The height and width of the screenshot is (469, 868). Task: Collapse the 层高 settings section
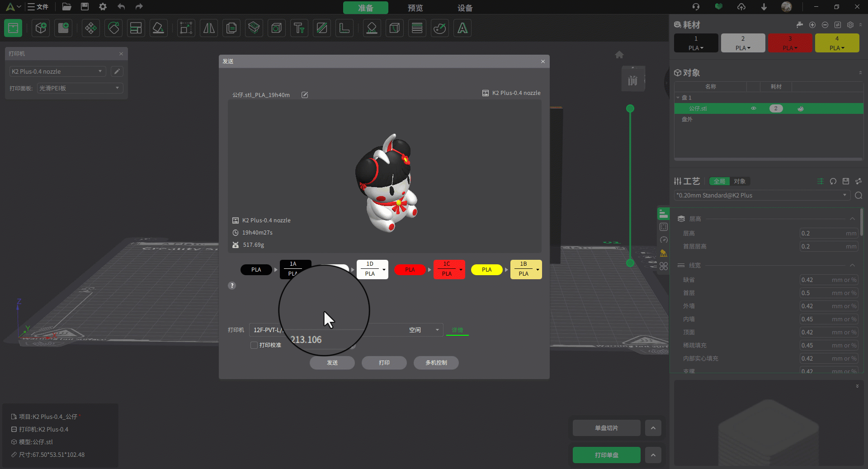point(852,219)
